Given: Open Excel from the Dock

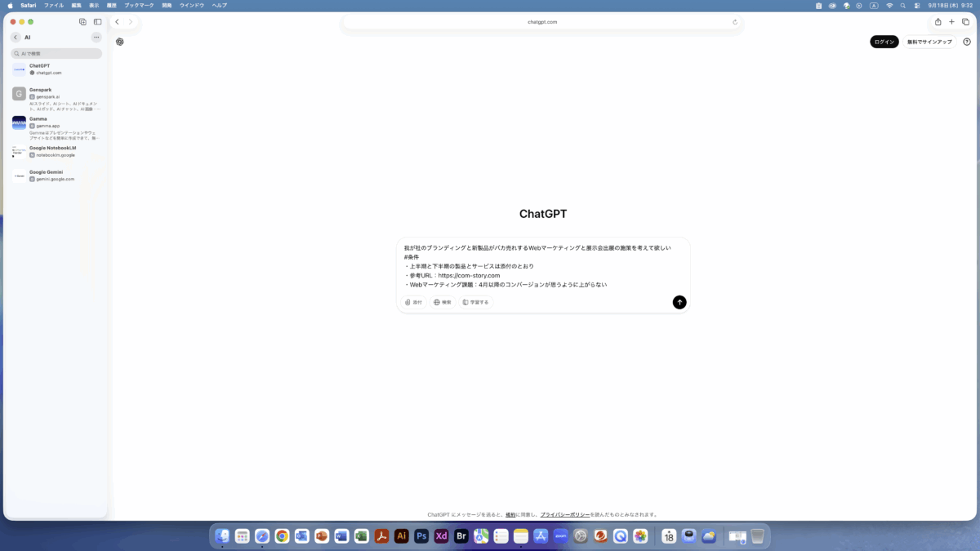Looking at the screenshot, I should point(361,536).
